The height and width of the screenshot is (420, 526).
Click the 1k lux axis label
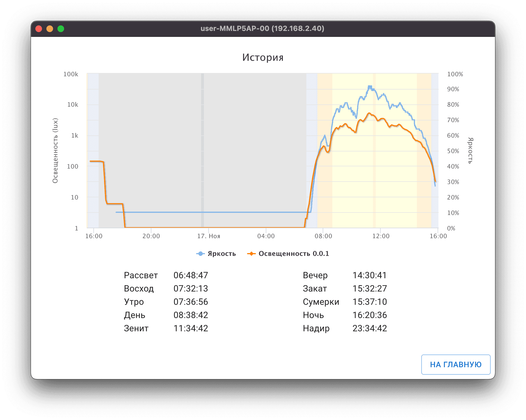[x=75, y=135]
